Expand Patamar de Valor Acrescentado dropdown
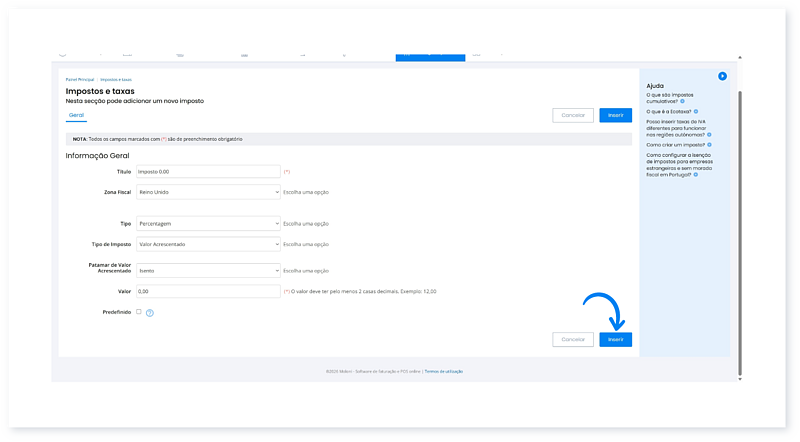The width and height of the screenshot is (800, 442). tap(208, 270)
